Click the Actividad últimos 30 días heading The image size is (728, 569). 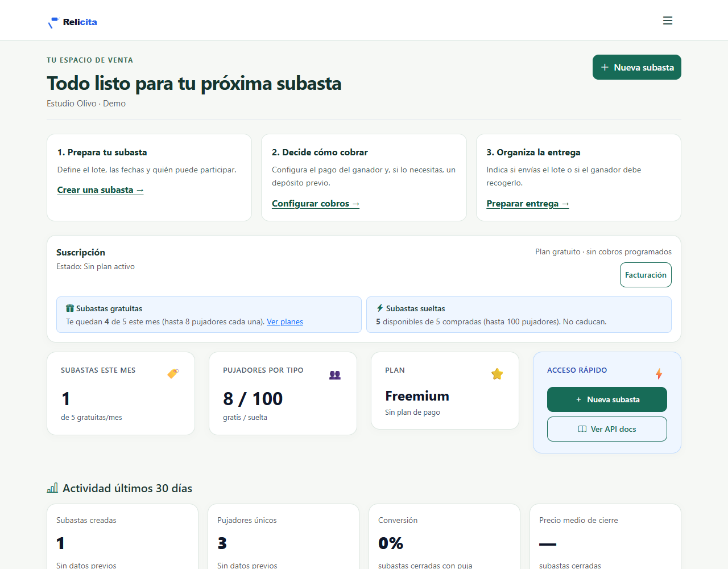point(127,488)
